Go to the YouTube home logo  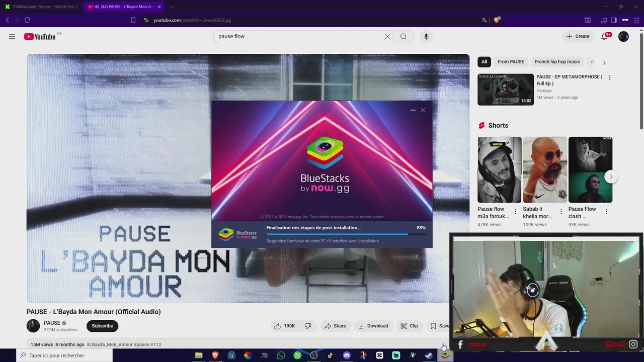40,36
